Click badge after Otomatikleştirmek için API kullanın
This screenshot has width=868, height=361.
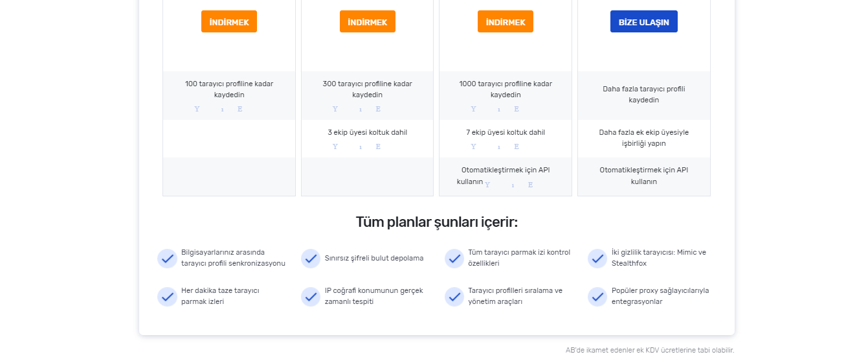509,185
